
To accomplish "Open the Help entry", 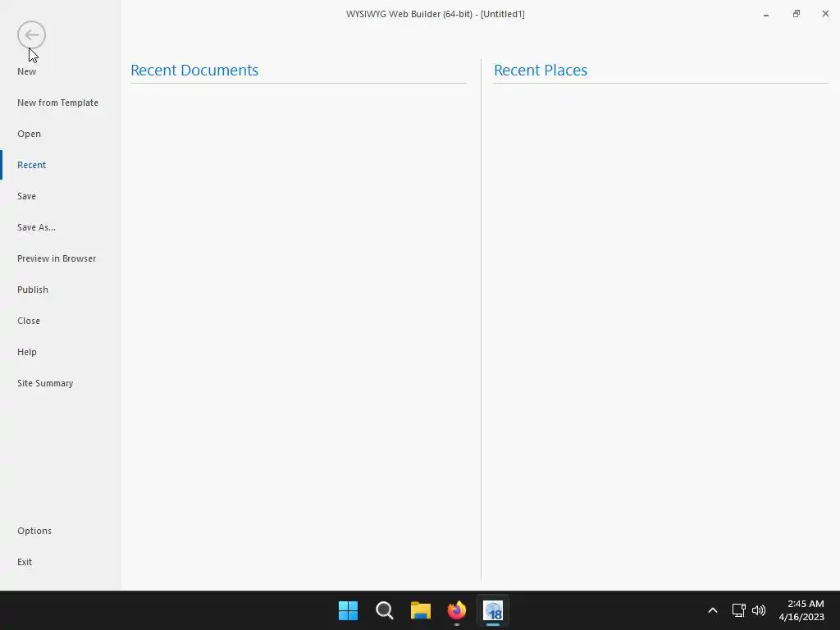I will [27, 352].
